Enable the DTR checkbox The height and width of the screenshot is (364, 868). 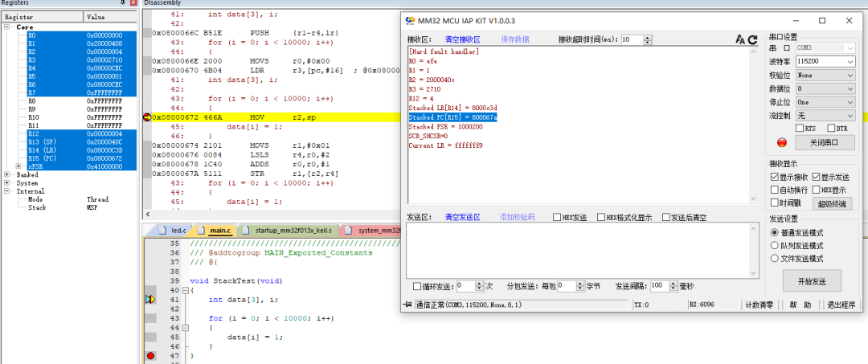[831, 129]
